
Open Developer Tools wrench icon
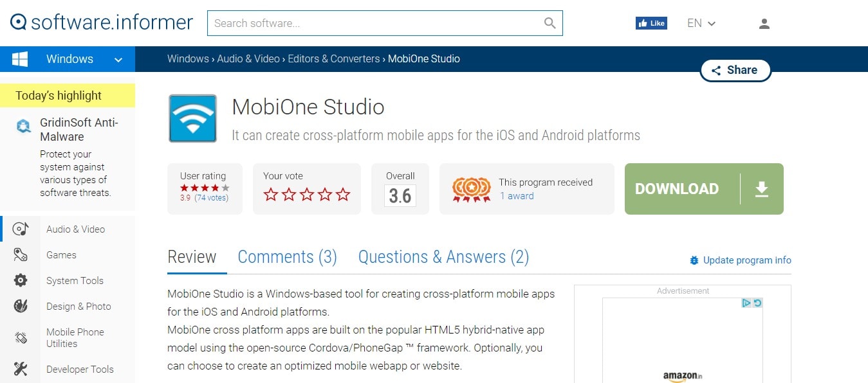click(x=21, y=369)
